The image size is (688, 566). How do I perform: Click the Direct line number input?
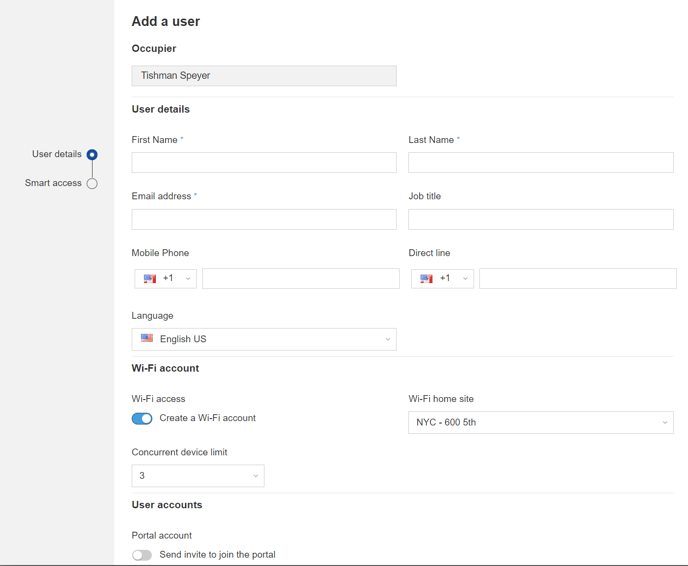(x=577, y=279)
